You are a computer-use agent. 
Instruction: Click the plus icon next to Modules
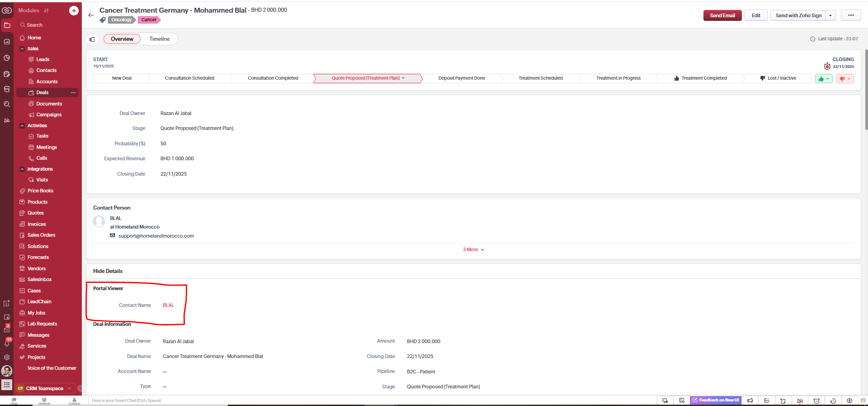74,10
